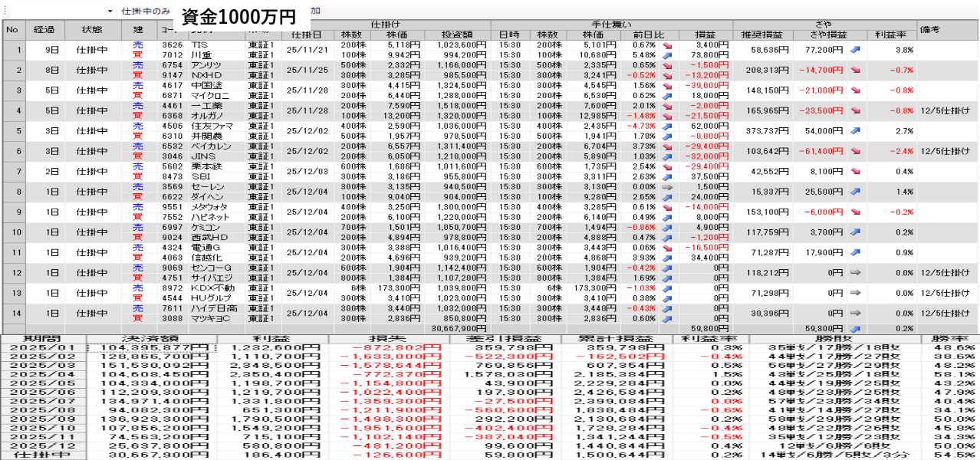Viewport: 980px width, 460px height.
Task: Open the top-left toolbar dropdown arrow
Action: click(110, 11)
